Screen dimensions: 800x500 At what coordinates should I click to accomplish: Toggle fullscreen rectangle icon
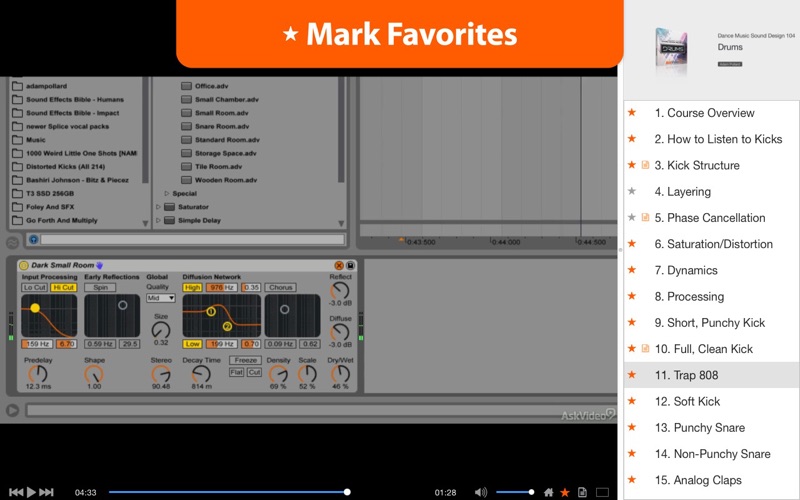pos(603,492)
